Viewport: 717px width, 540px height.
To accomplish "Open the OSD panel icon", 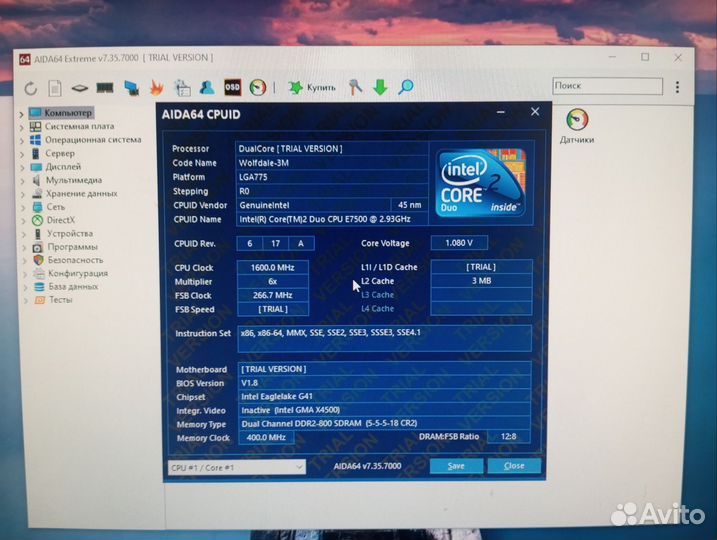I will point(232,88).
